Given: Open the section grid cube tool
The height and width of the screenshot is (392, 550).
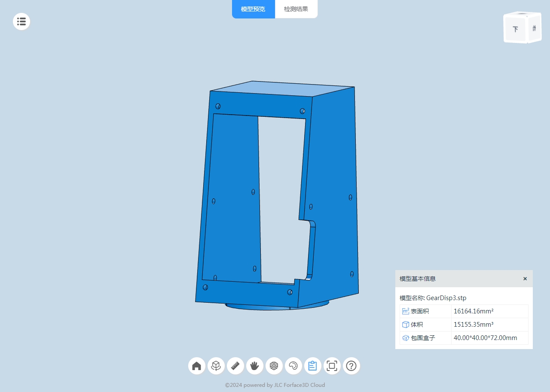Looking at the screenshot, I should point(274,366).
